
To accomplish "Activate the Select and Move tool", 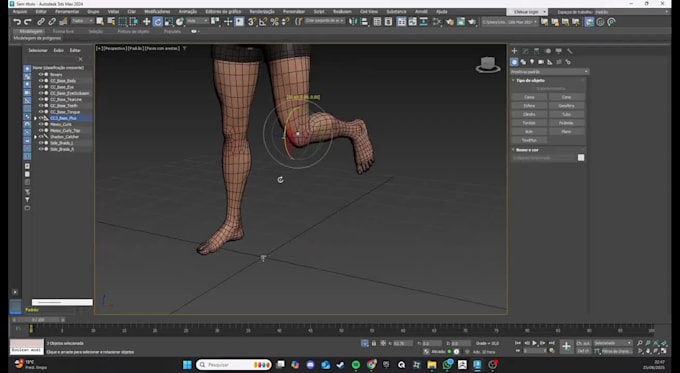I will pyautogui.click(x=147, y=21).
